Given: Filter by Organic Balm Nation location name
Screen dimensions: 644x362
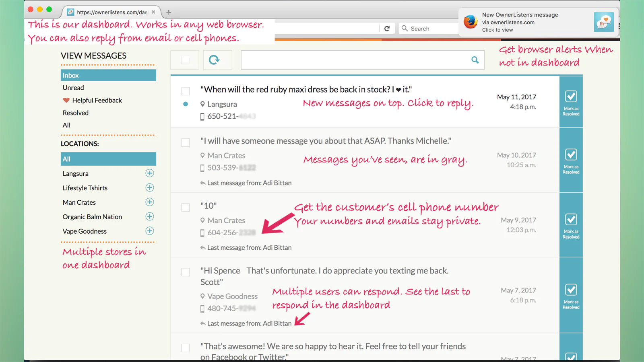Looking at the screenshot, I should tap(92, 217).
